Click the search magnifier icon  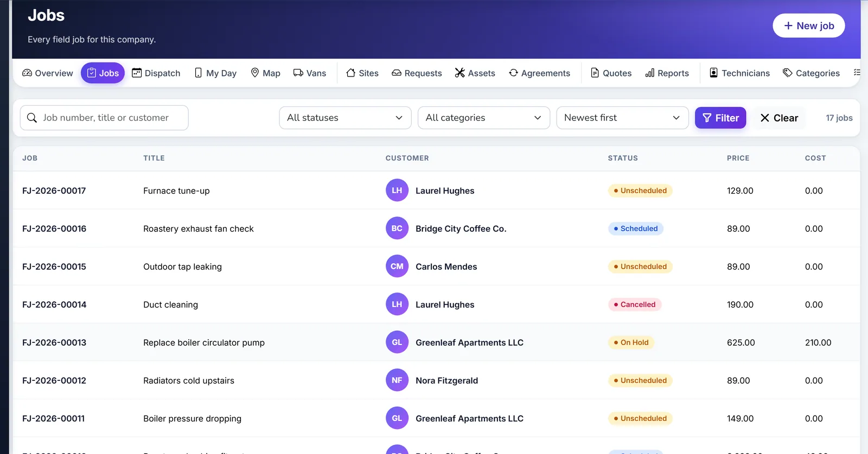click(32, 118)
